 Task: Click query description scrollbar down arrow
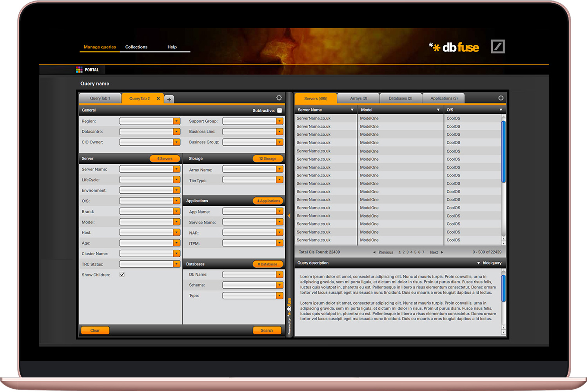(x=504, y=332)
